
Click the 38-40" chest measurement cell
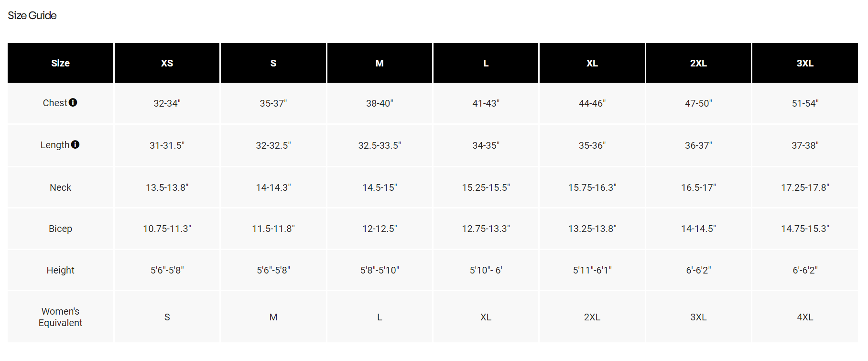[x=380, y=103]
